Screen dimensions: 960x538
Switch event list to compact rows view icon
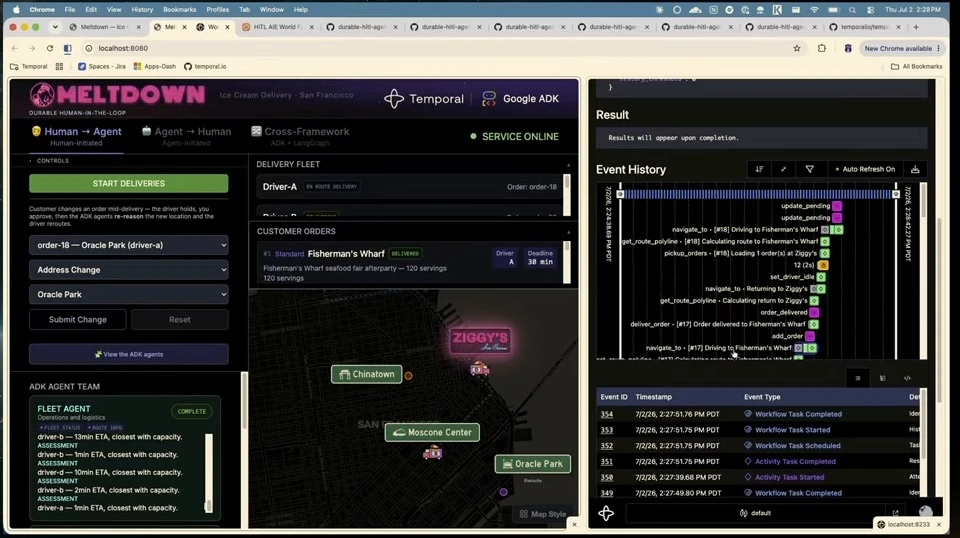(x=858, y=378)
